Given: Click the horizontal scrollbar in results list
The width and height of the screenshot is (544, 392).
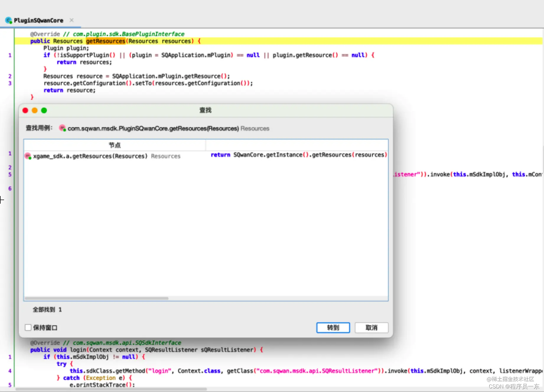Looking at the screenshot, I should [x=97, y=298].
